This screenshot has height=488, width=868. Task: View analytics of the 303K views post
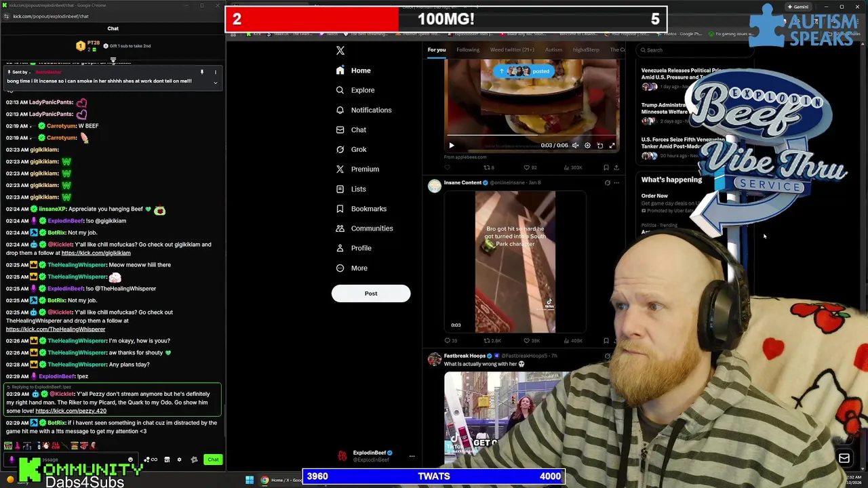point(572,167)
